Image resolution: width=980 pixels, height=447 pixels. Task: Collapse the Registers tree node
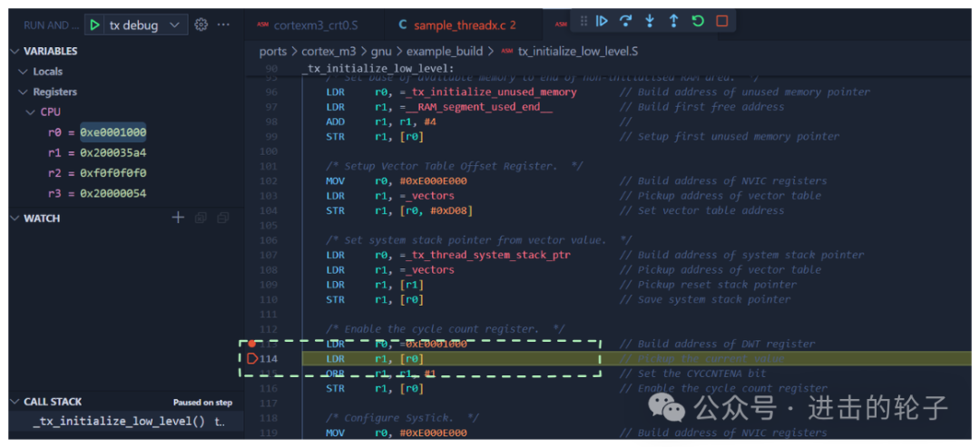click(x=23, y=92)
